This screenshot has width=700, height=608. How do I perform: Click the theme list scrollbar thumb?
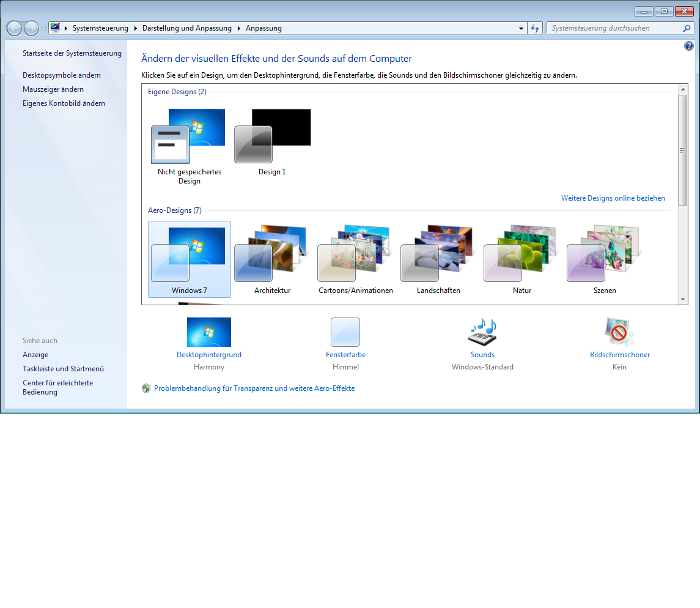pos(683,150)
